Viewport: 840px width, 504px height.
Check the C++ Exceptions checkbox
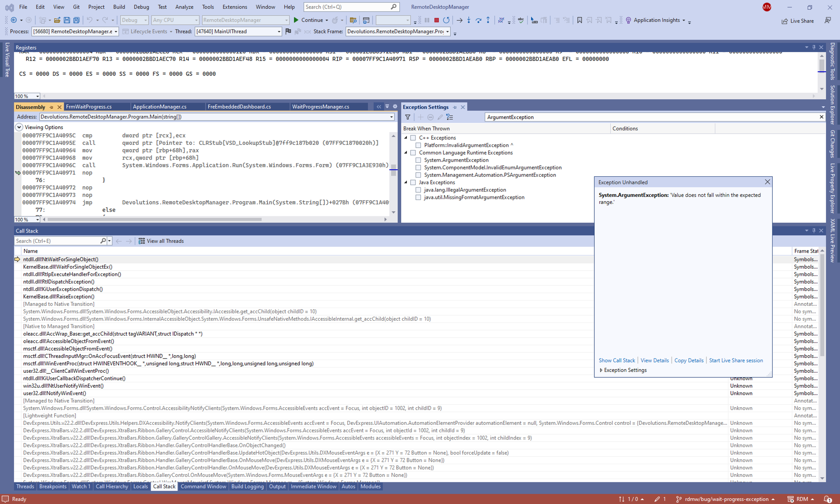click(413, 138)
